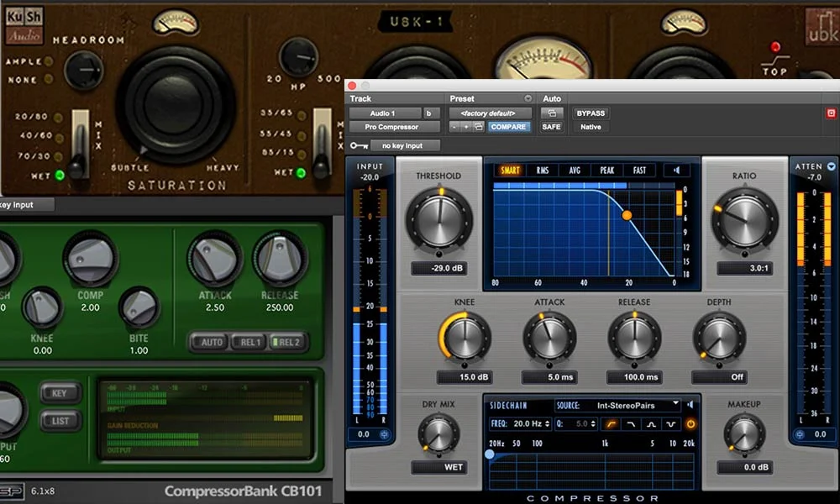Click the HP filter knob in UBK-1

pyautogui.click(x=298, y=57)
